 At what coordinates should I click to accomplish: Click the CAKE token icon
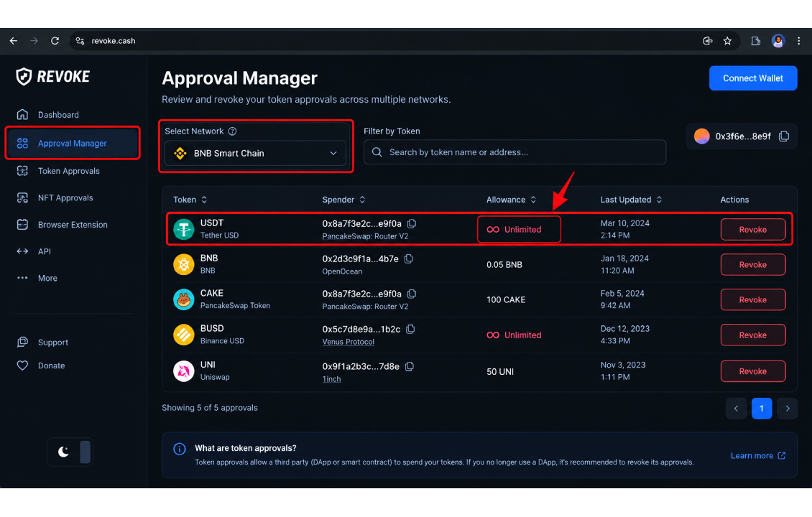[183, 299]
